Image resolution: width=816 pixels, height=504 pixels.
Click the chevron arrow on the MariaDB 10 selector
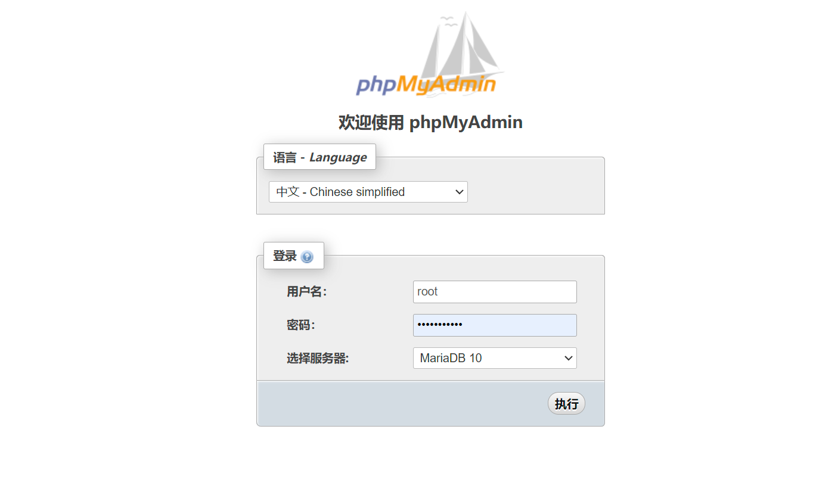pos(568,358)
